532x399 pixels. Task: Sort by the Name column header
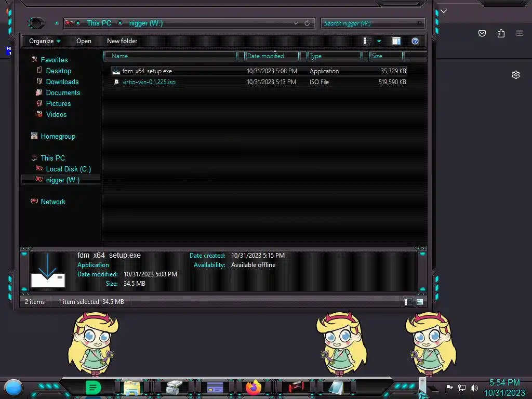170,56
